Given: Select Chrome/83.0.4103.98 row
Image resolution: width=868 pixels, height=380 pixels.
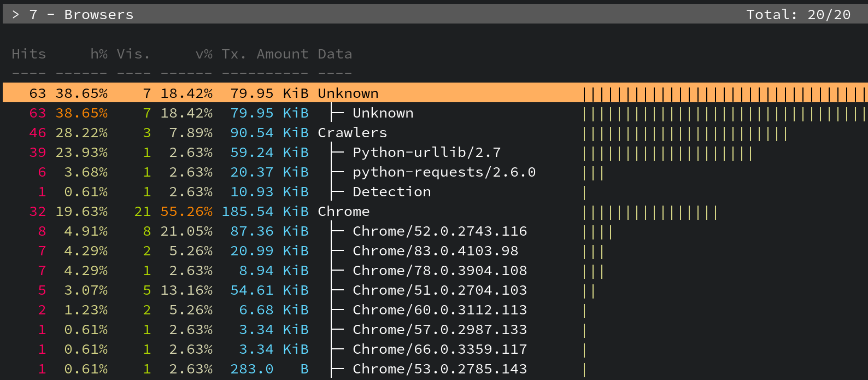Looking at the screenshot, I should click(x=435, y=251).
